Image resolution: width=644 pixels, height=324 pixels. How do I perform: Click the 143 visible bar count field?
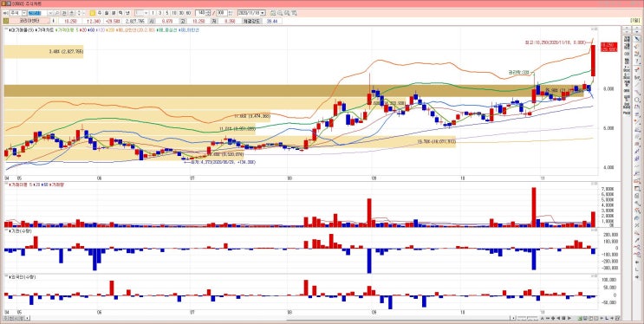tap(201, 13)
